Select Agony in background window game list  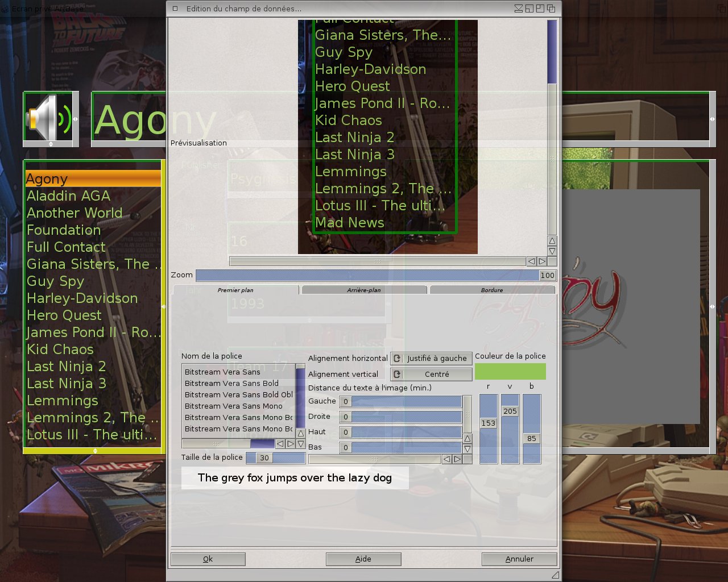coord(93,179)
